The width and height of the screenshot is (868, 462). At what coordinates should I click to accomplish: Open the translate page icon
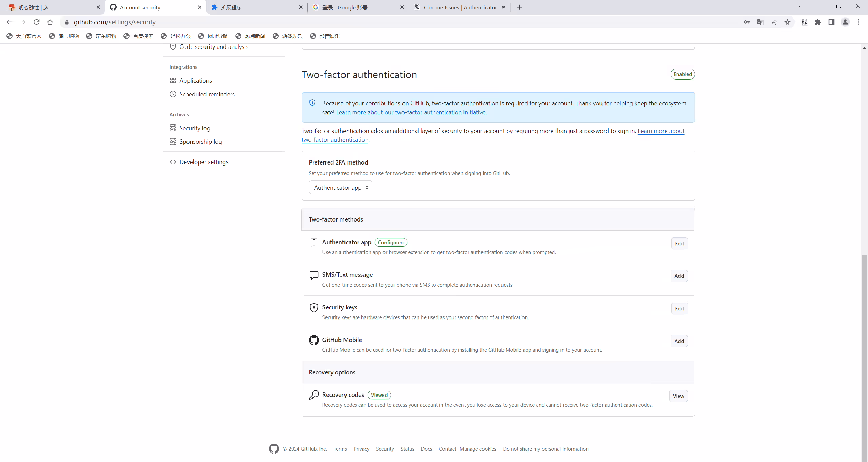point(760,22)
